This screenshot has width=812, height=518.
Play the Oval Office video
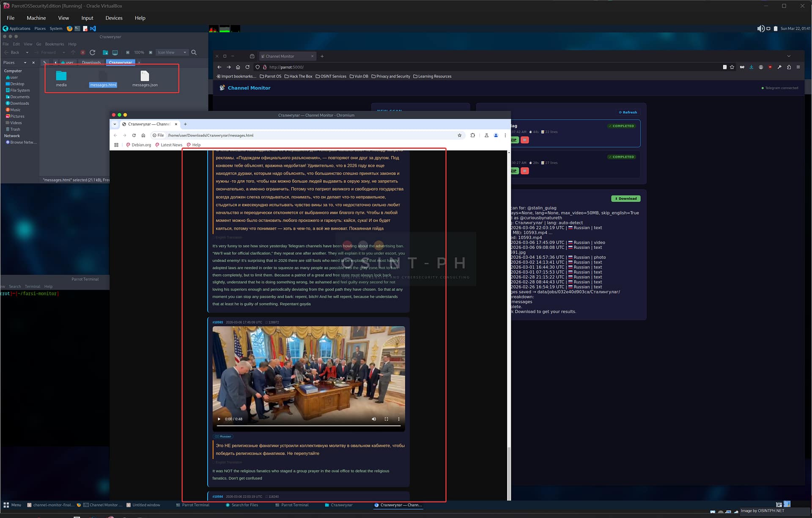click(x=219, y=419)
